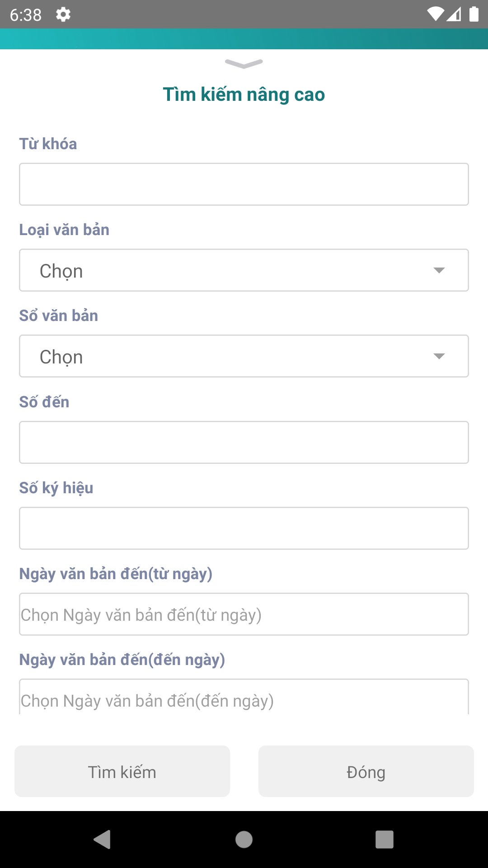Screen dimensions: 488x868
Task: Tap the cellular signal icon
Action: click(454, 14)
